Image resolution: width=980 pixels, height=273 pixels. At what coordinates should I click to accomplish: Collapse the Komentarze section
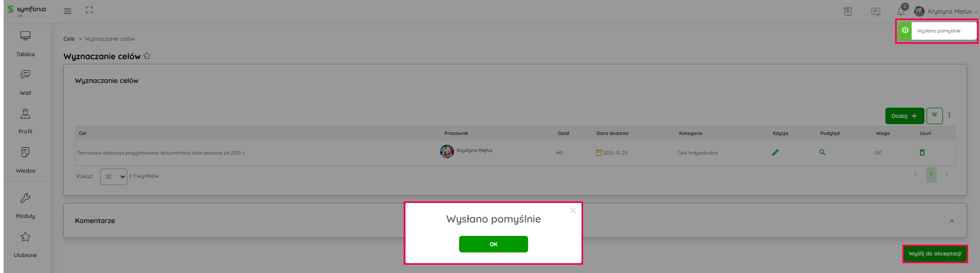pyautogui.click(x=951, y=221)
